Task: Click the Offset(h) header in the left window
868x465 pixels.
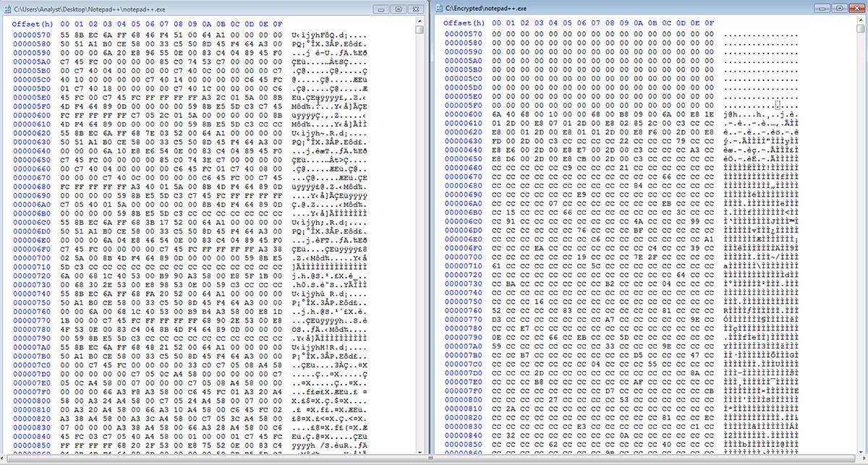Action: pyautogui.click(x=31, y=23)
